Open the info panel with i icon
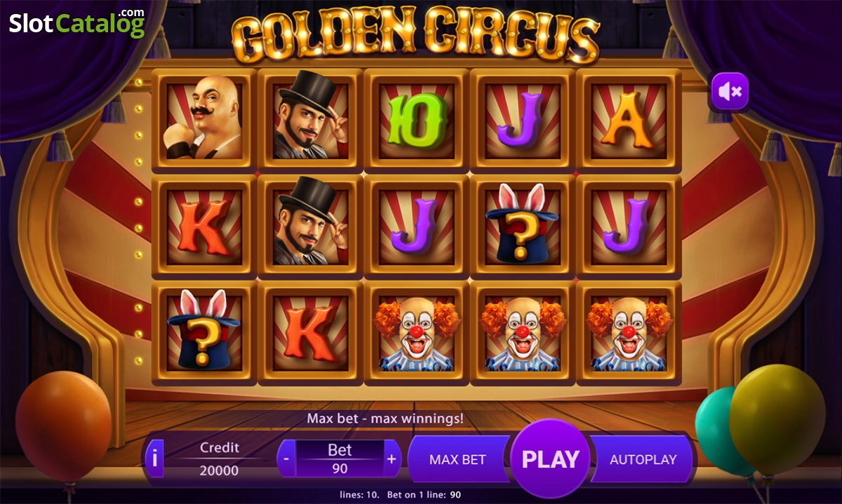 tap(154, 459)
